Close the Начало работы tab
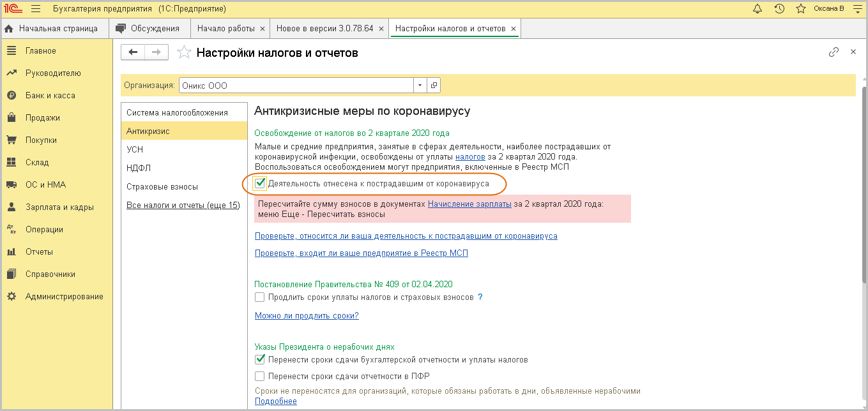The height and width of the screenshot is (411, 868). click(261, 29)
